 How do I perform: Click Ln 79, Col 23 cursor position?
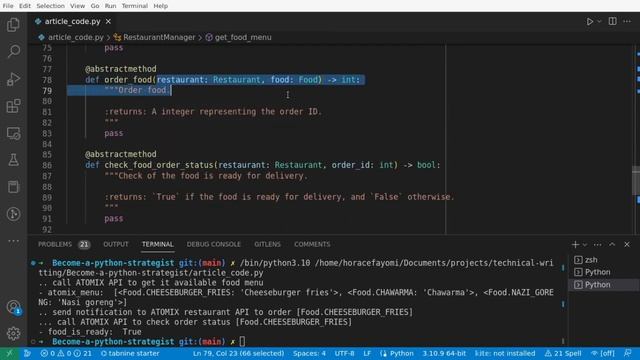(238, 353)
